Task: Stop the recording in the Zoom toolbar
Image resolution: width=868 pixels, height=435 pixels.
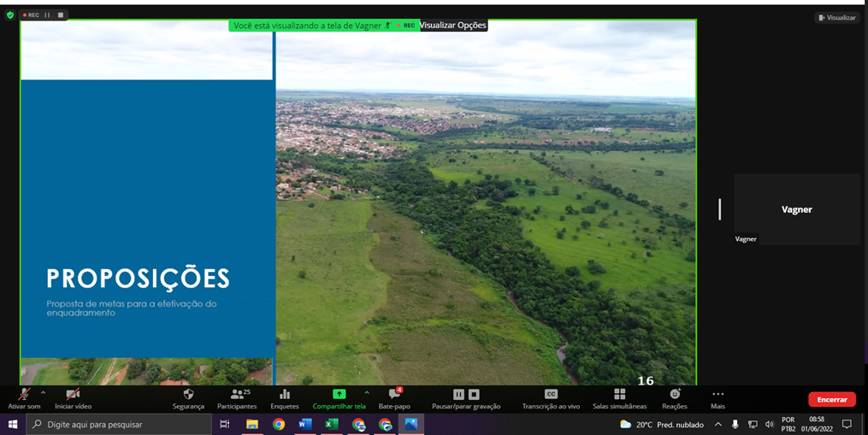Action: pos(474,395)
